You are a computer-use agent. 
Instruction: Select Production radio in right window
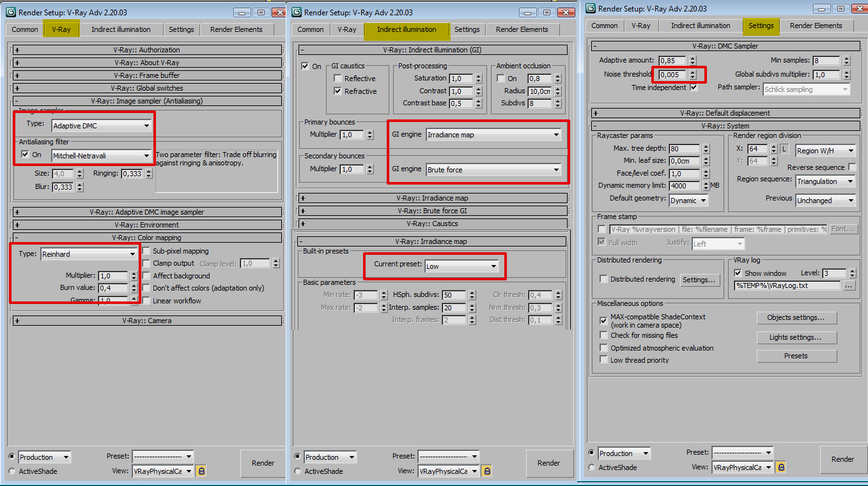click(591, 453)
